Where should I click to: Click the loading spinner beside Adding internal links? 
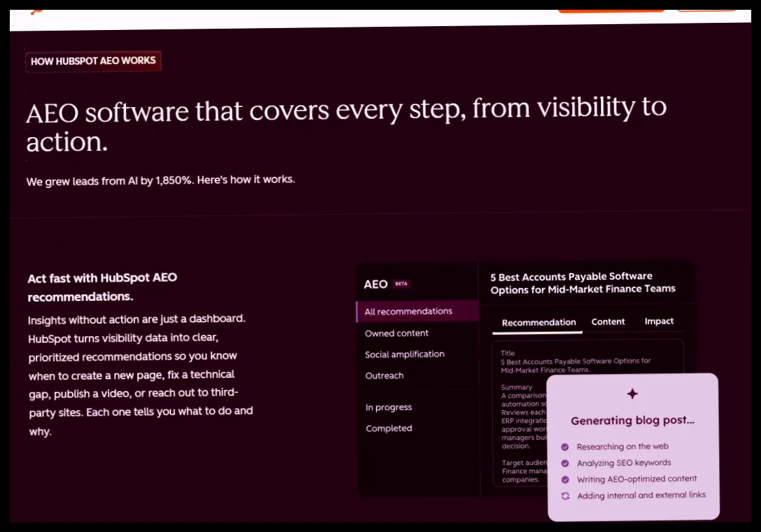pos(566,496)
